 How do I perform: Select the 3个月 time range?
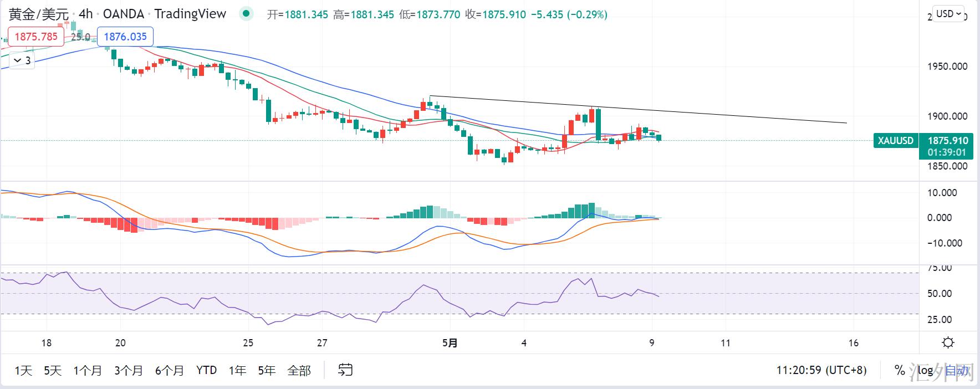tap(129, 370)
